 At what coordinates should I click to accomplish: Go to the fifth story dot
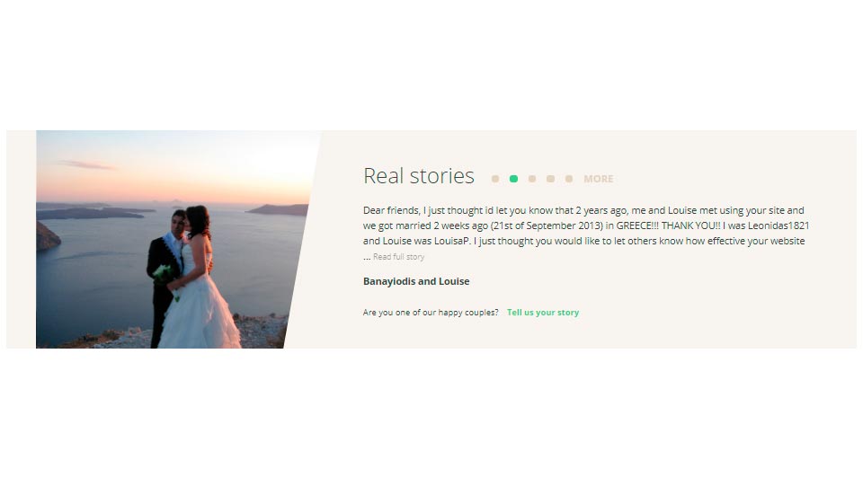[x=569, y=179]
